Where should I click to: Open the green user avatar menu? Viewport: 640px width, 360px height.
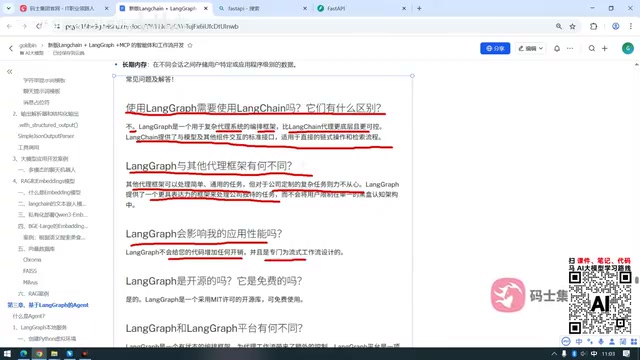coord(628,48)
